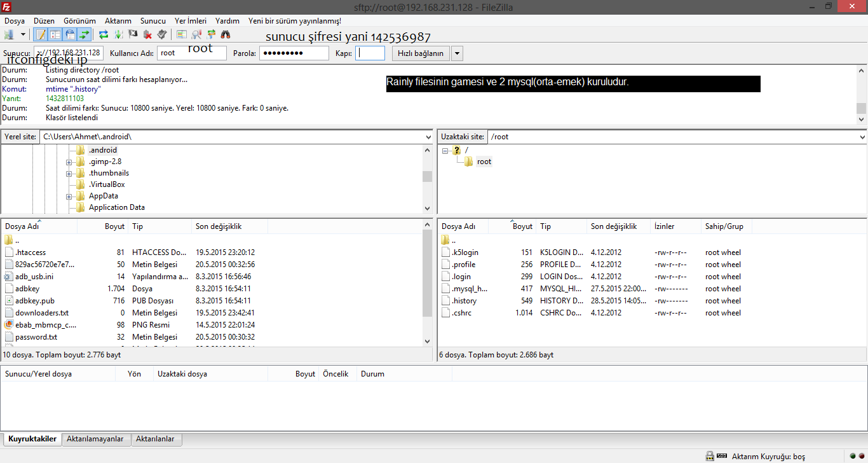Cancel the current operation
The image size is (868, 463).
coord(133,34)
